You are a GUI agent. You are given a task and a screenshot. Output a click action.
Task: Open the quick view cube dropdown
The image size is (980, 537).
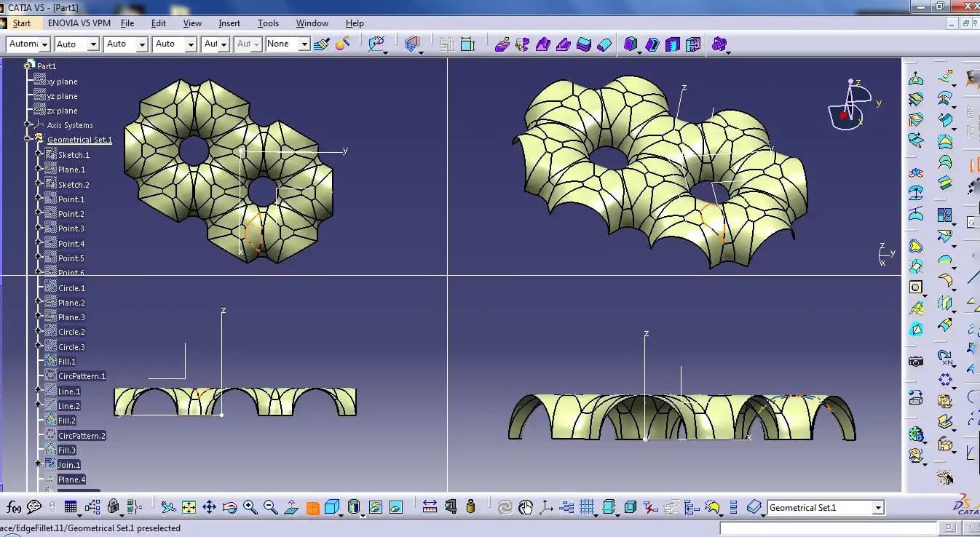(342, 514)
